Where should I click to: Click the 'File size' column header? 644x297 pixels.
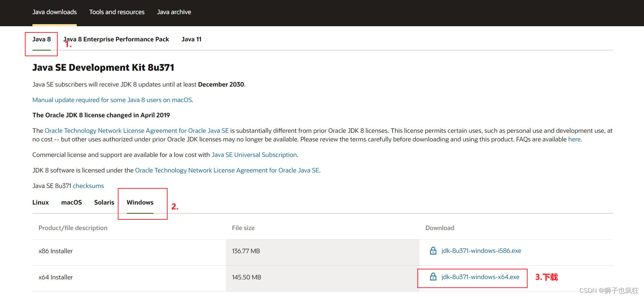[243, 228]
